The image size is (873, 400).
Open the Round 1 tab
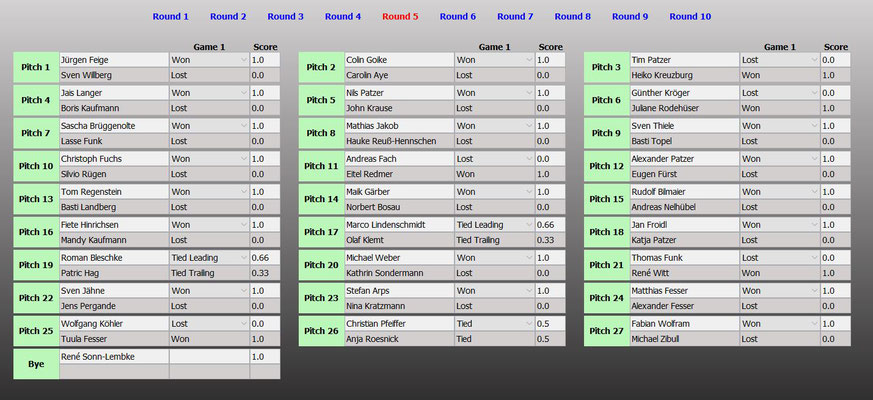click(170, 16)
